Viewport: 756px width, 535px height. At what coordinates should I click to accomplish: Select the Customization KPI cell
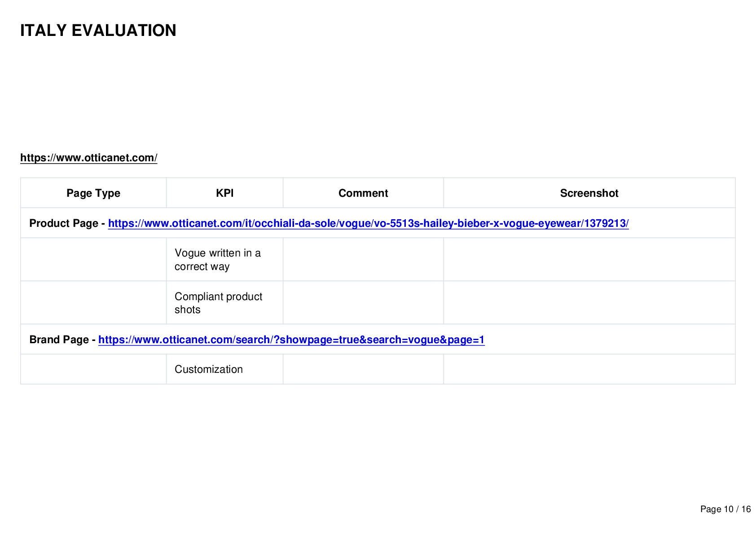click(224, 369)
